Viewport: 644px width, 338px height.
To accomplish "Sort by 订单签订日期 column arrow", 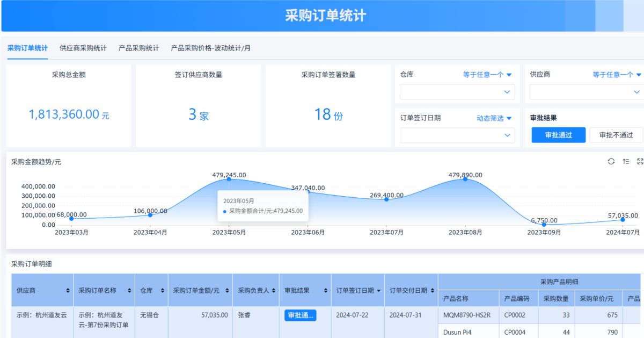I will [378, 291].
